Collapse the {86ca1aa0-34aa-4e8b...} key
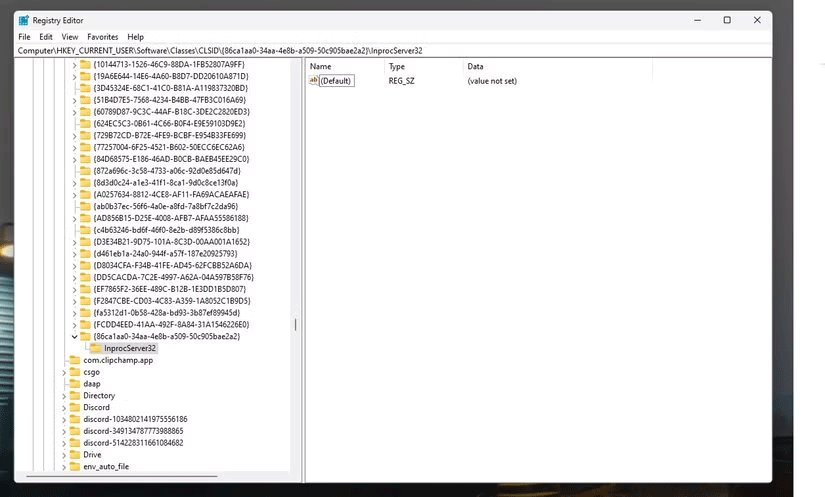Image resolution: width=825 pixels, height=497 pixels. point(74,337)
